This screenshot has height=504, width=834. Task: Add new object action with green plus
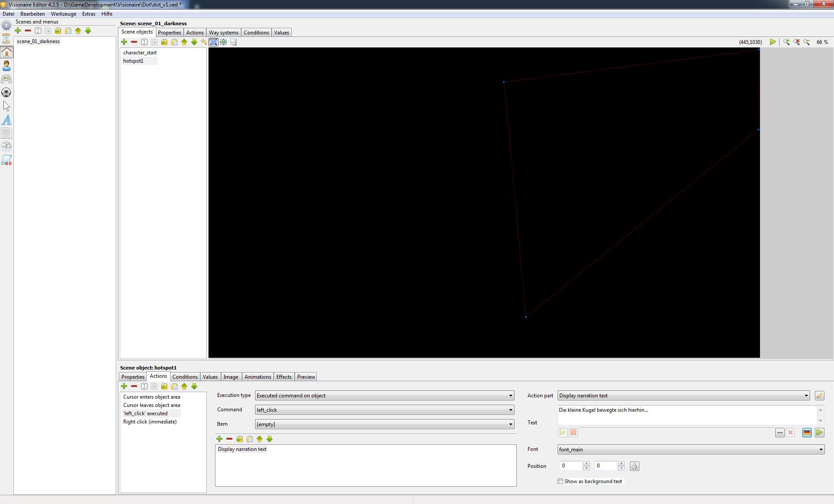tap(124, 386)
